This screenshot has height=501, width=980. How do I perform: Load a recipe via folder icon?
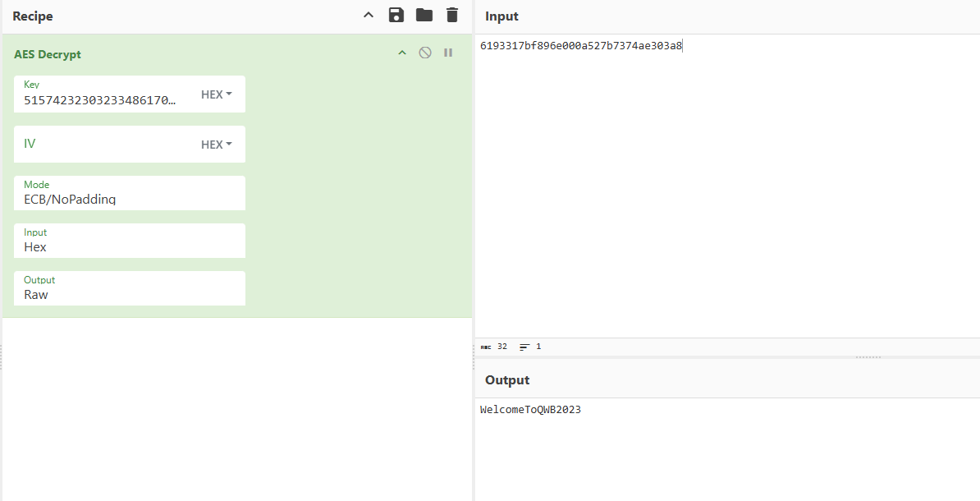424,15
